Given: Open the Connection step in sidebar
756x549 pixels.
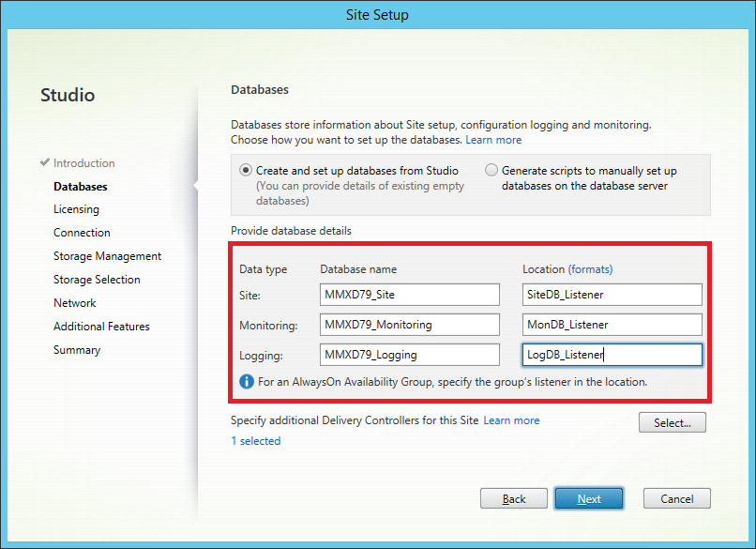Looking at the screenshot, I should pos(82,233).
